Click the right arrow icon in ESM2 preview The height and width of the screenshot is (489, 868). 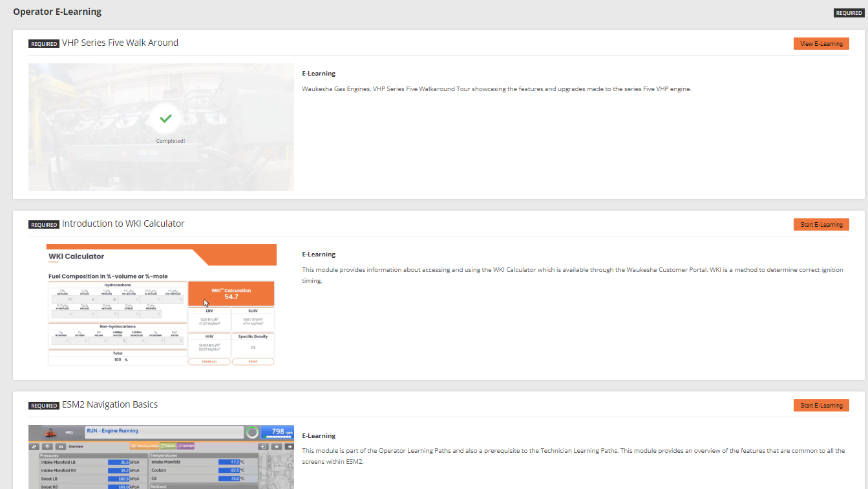288,446
